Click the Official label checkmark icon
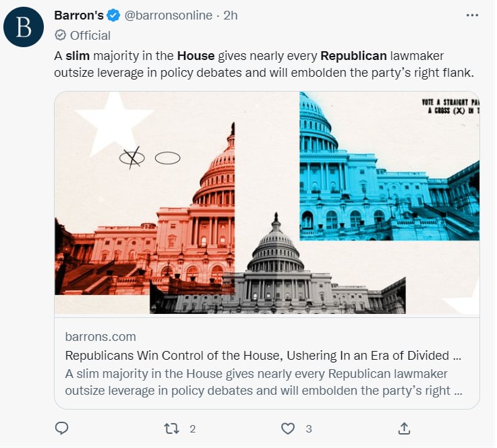497x448 pixels. point(60,35)
